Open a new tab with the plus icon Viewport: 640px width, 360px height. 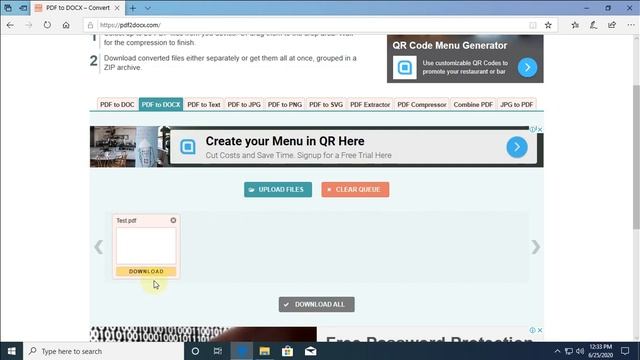click(133, 8)
